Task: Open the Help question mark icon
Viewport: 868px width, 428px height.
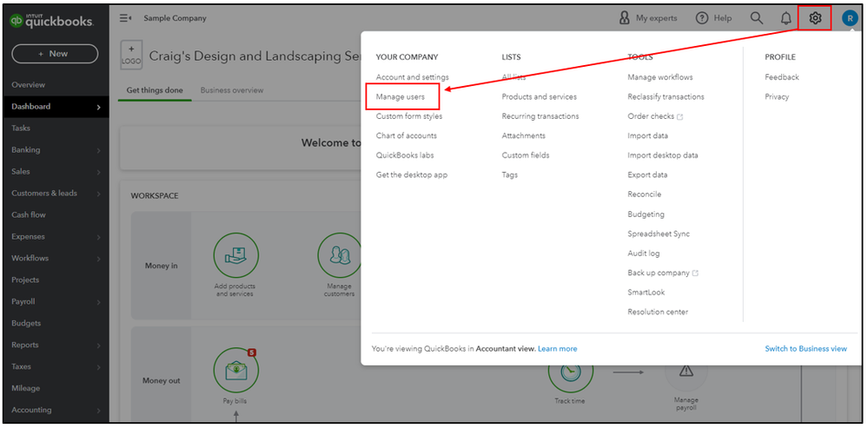Action: point(702,18)
